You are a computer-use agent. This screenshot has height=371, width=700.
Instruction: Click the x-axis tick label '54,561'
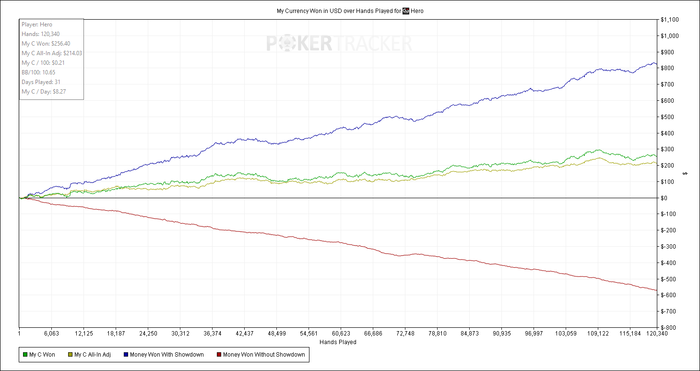[x=308, y=333]
